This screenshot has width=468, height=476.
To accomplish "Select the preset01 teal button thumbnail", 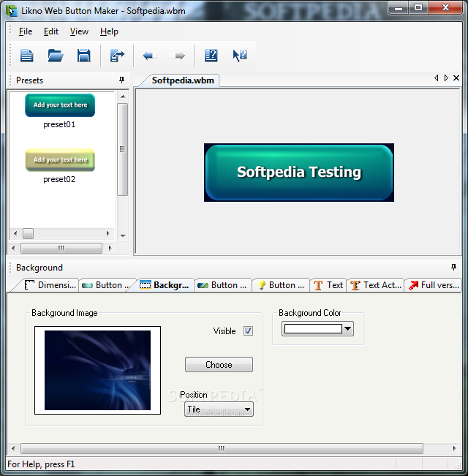I will [60, 105].
